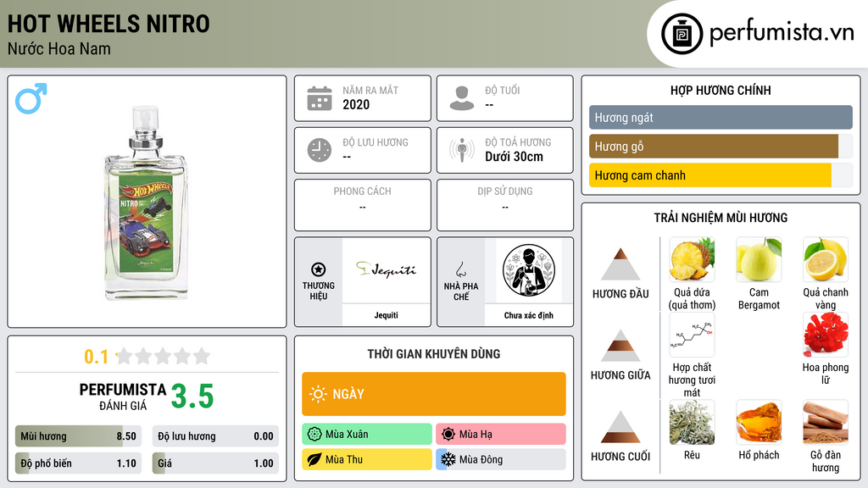The width and height of the screenshot is (868, 488).
Task: Click the summer sun icon in Mùa Hạ
Action: (448, 434)
